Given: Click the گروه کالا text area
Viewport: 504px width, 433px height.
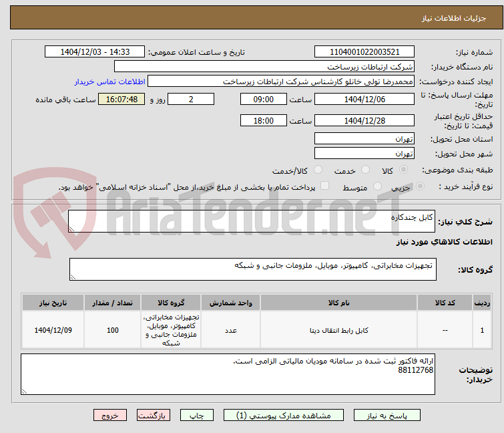Looking at the screenshot, I should tap(252, 269).
